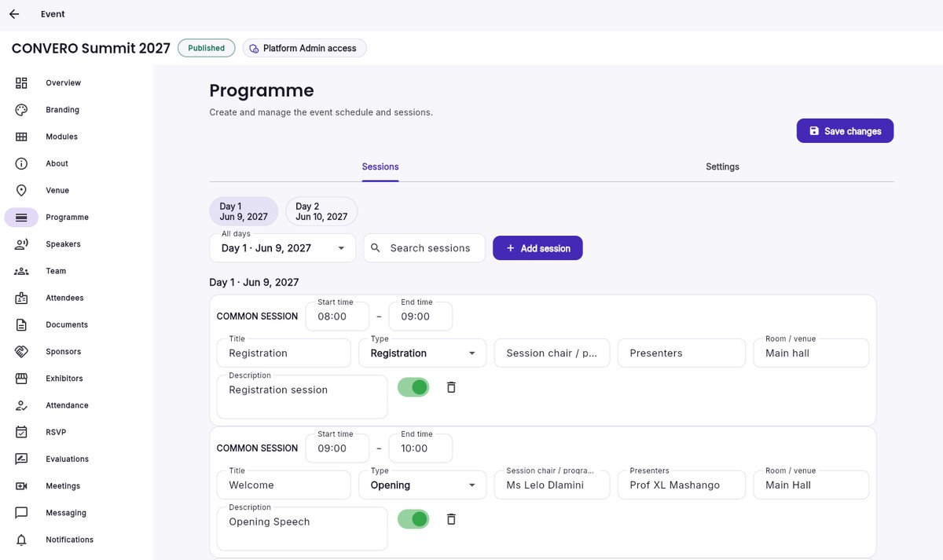
Task: Edit the Main Hall venue field
Action: (x=811, y=485)
